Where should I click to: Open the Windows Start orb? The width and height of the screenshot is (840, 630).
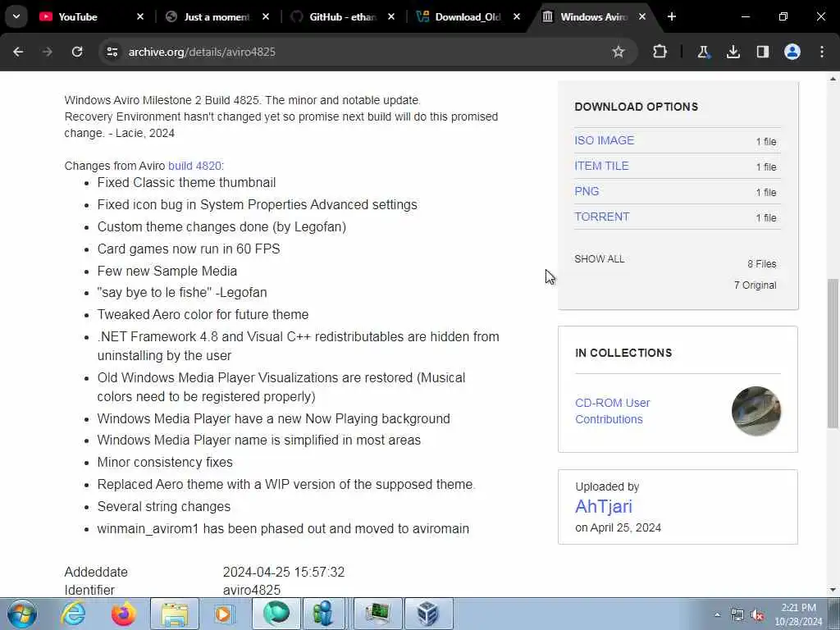pyautogui.click(x=22, y=614)
